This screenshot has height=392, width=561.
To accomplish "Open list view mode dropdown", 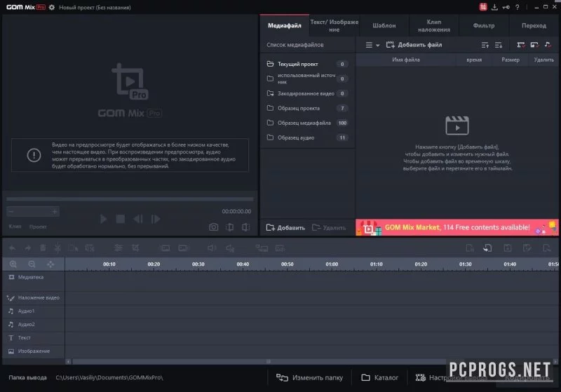I will (372, 45).
